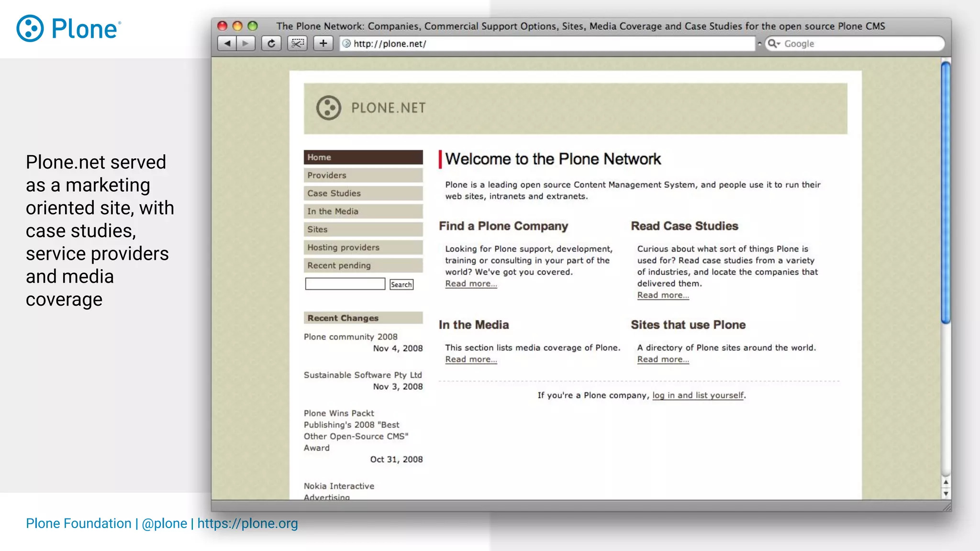Click the globe icon in the address bar
This screenshot has width=980, height=551.
pyautogui.click(x=346, y=44)
